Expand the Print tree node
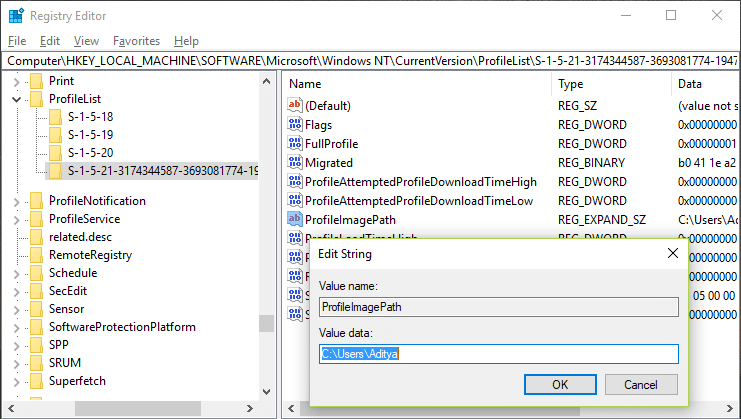Screen dimensions: 741x419 (17, 81)
